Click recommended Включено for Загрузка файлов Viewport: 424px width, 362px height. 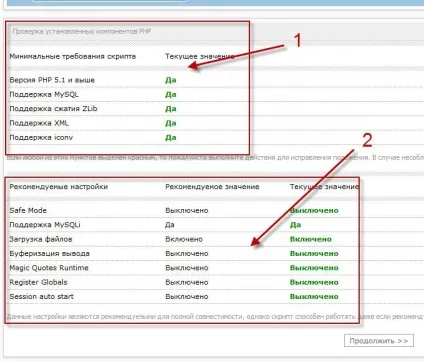coord(184,239)
